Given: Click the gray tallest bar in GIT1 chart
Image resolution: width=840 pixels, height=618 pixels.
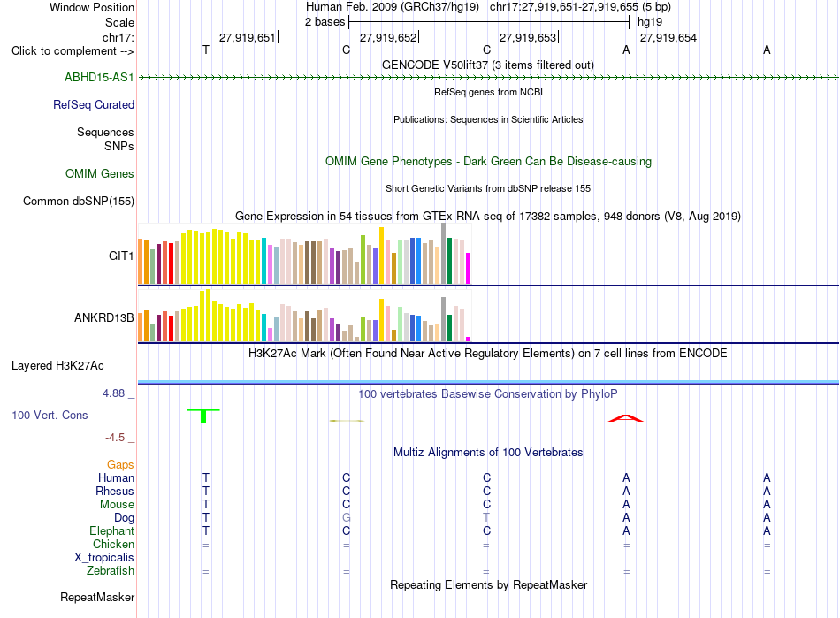Looking at the screenshot, I should coord(443,254).
